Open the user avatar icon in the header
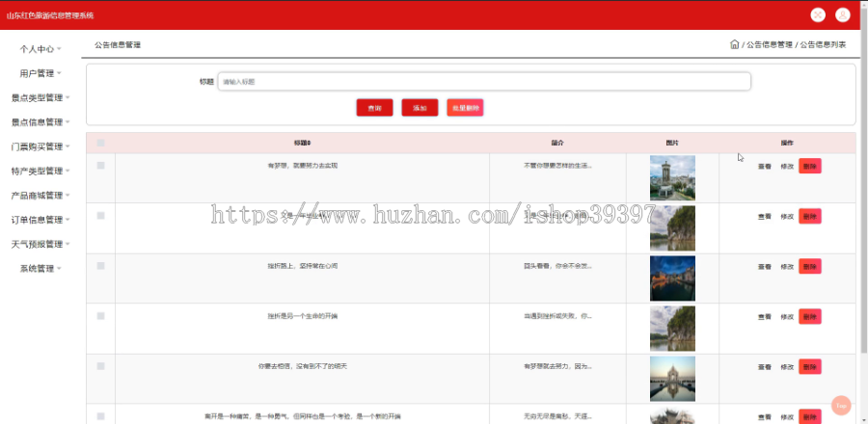 click(x=843, y=14)
